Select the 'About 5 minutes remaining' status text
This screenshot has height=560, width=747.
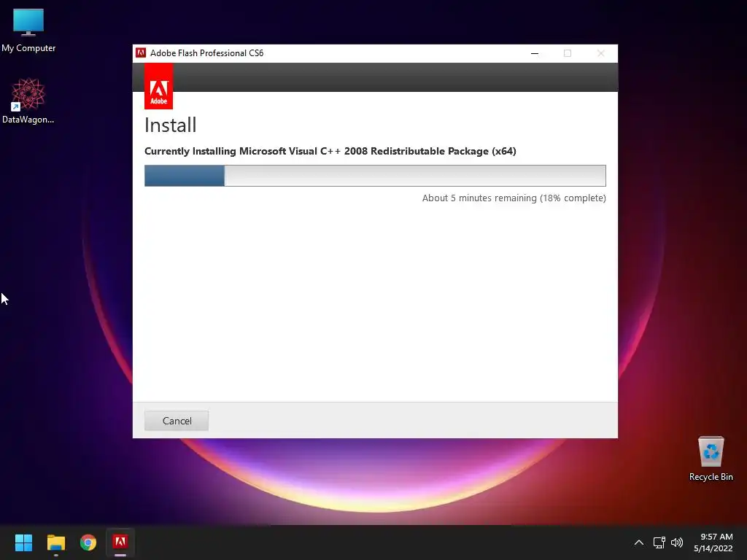tap(514, 198)
